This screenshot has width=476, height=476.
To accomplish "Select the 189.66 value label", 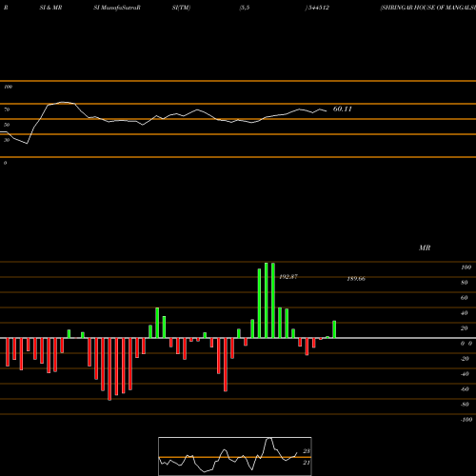I will (356, 279).
